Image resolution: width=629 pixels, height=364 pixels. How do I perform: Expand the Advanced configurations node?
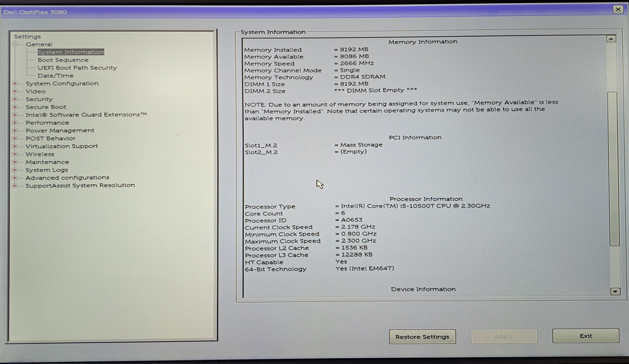[15, 177]
